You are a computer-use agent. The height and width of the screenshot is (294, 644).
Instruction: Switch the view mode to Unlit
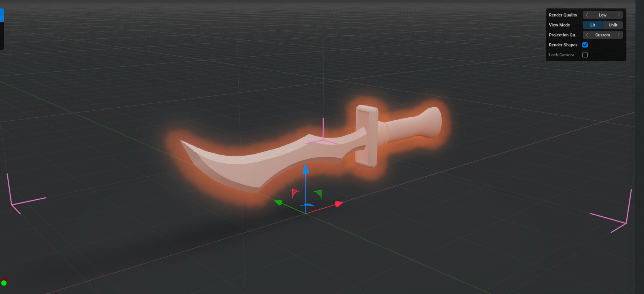(613, 25)
